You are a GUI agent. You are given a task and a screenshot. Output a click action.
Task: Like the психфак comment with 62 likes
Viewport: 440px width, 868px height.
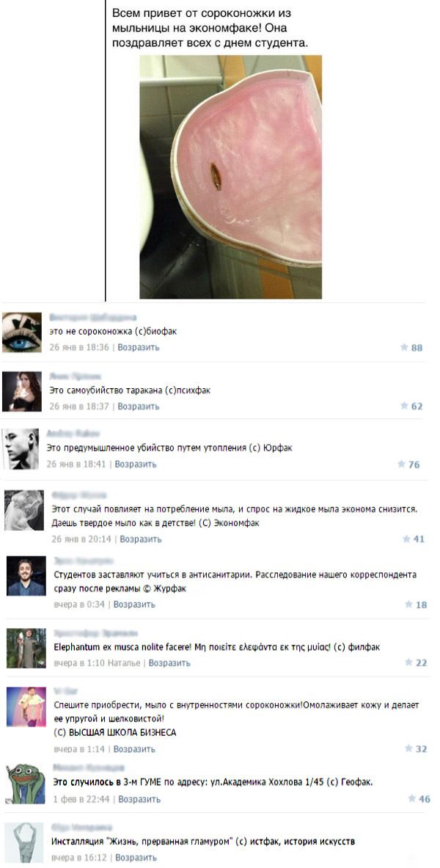[411, 406]
